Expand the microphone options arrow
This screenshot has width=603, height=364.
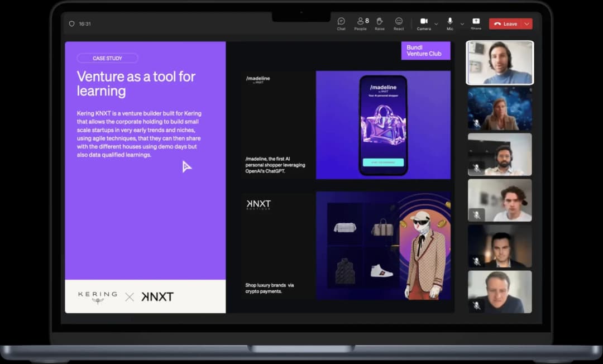click(x=462, y=24)
